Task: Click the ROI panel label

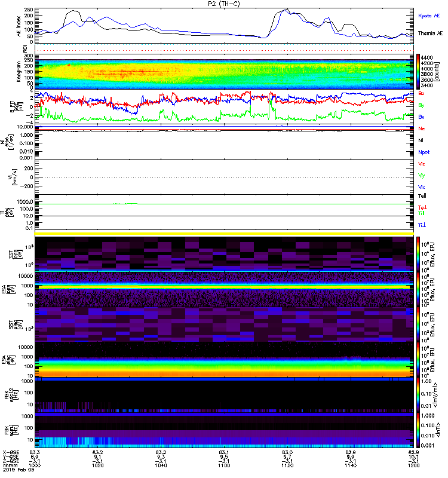Action: pyautogui.click(x=26, y=48)
